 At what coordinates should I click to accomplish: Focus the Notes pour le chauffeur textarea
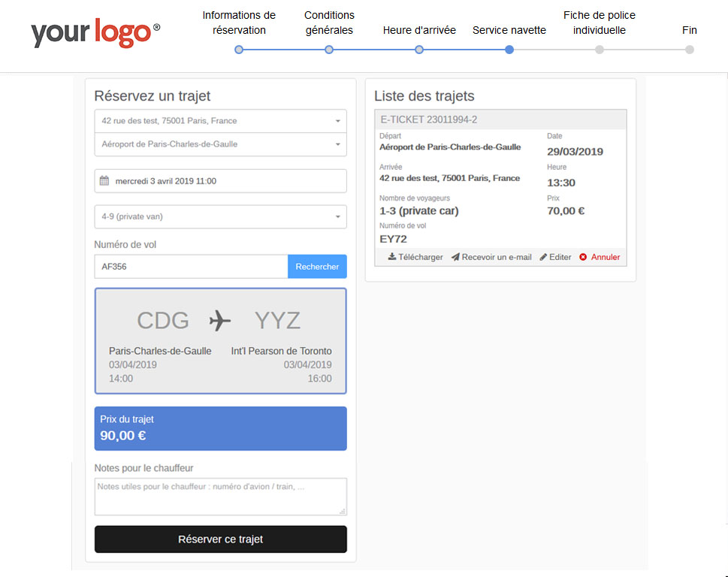click(220, 497)
